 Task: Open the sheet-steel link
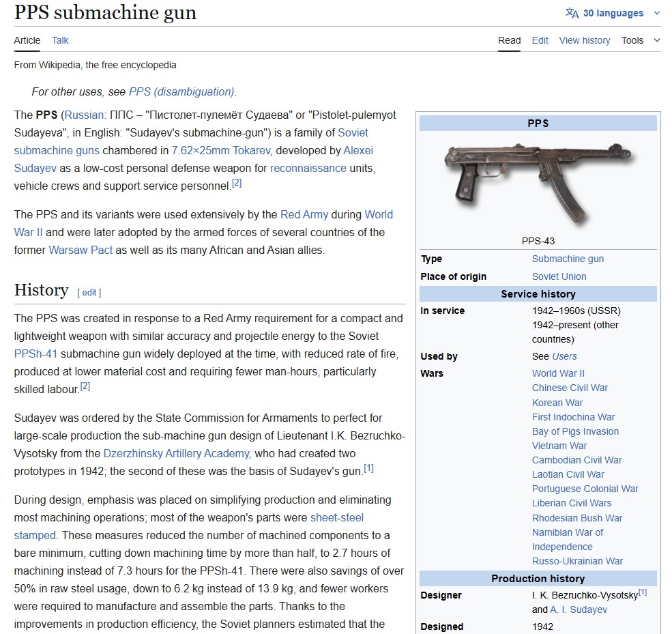pyautogui.click(x=337, y=517)
